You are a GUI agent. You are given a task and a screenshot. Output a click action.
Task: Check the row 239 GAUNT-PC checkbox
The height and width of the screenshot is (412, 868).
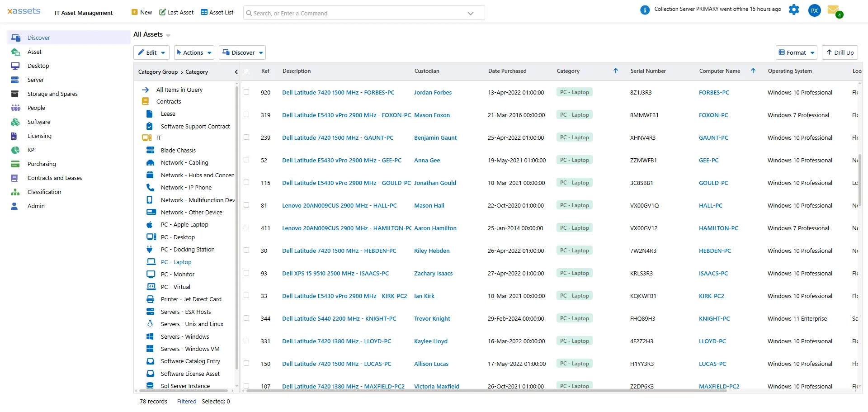tap(246, 137)
